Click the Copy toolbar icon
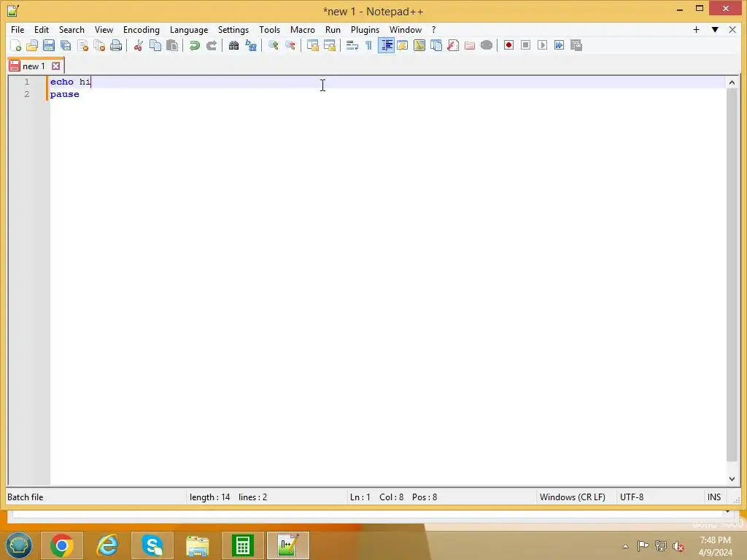Image resolution: width=747 pixels, height=560 pixels. (155, 45)
